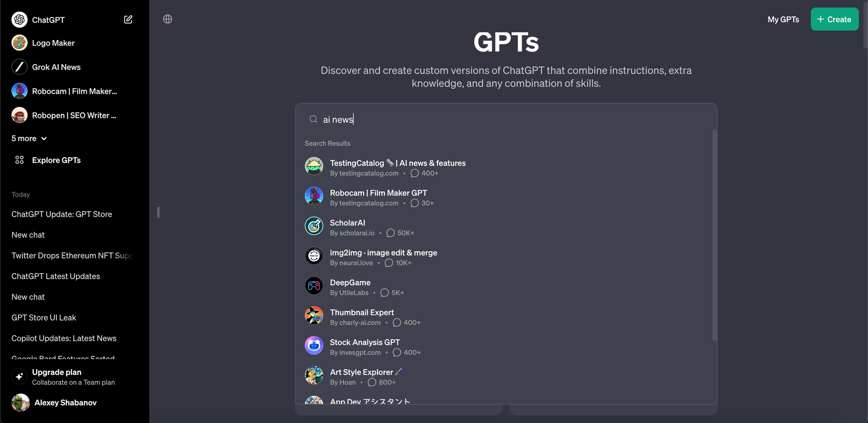Open 'Twitter Drops Ethereum NFT' chat

72,255
